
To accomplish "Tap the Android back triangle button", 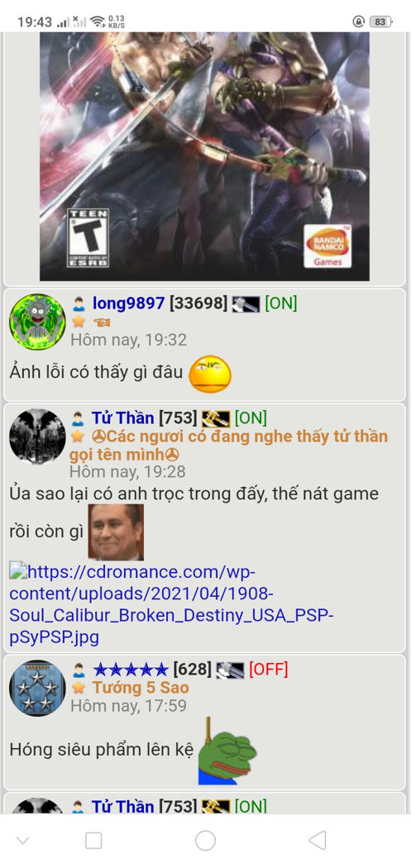I will point(318,841).
